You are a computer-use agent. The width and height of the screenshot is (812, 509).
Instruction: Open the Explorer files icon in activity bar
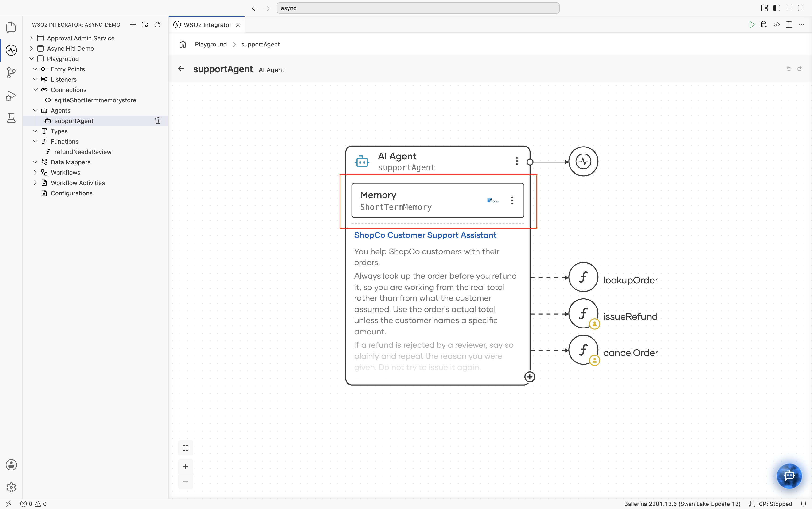click(x=11, y=28)
